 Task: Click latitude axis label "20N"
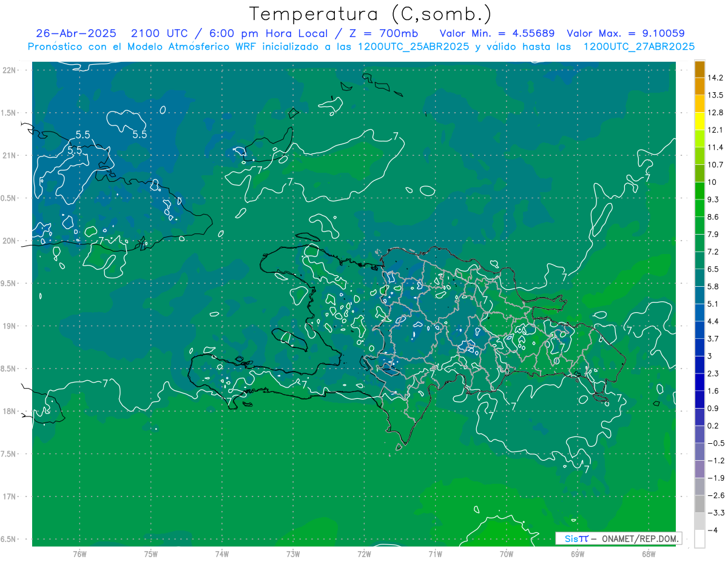pyautogui.click(x=8, y=241)
